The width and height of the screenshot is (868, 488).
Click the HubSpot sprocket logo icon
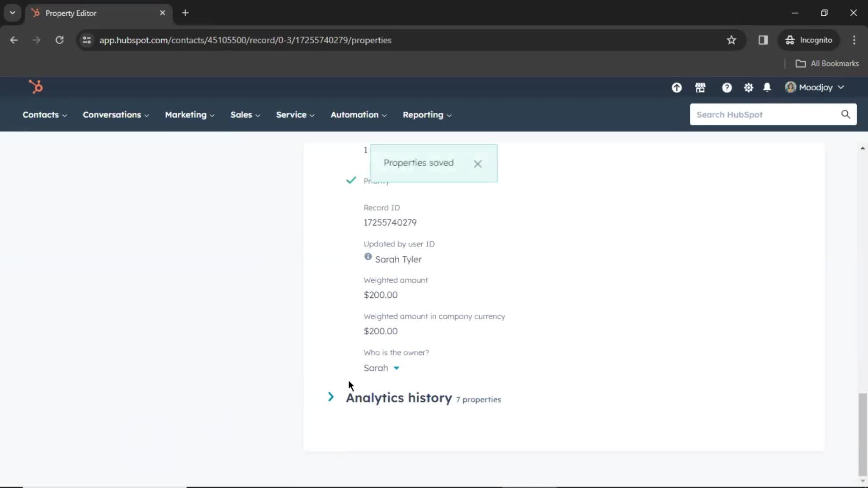[35, 86]
